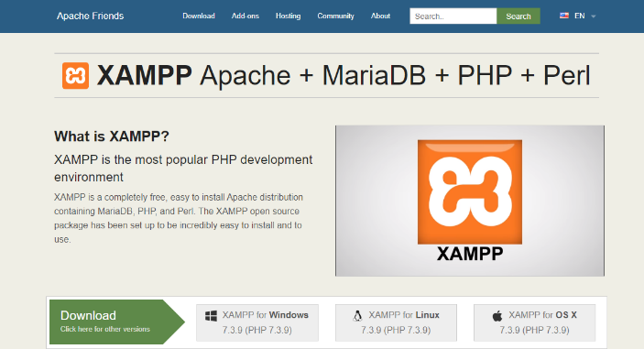Select the EN language label

pyautogui.click(x=580, y=16)
